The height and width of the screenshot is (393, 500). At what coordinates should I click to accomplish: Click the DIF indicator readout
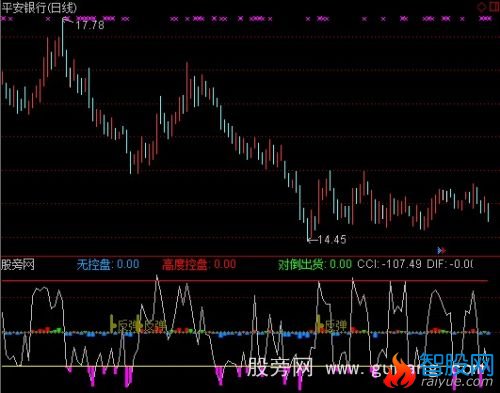coord(450,264)
